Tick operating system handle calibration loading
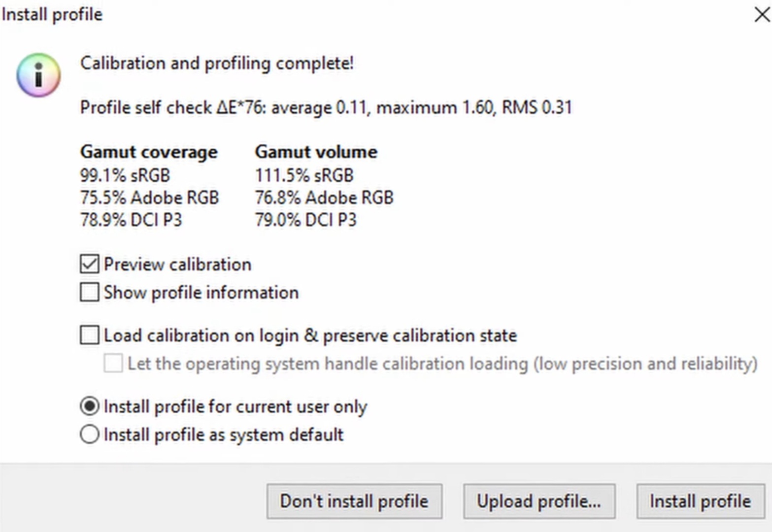This screenshot has height=532, width=772. [x=113, y=364]
